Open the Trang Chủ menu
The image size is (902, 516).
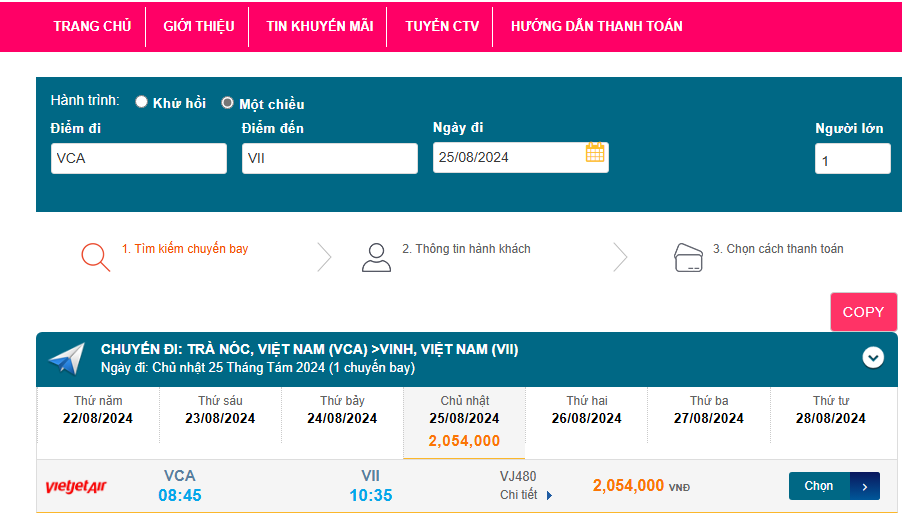[92, 26]
